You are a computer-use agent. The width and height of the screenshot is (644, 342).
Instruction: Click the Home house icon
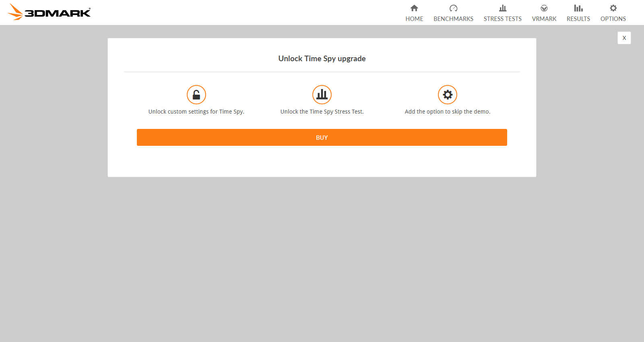[414, 8]
